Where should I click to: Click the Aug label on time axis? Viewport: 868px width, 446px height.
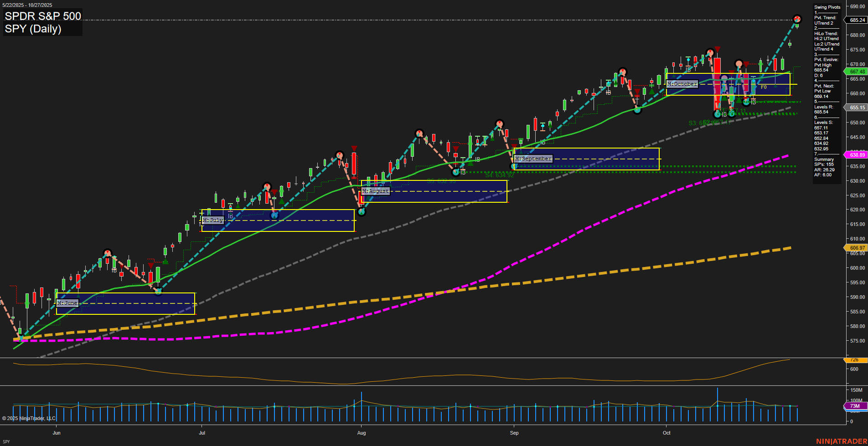pyautogui.click(x=362, y=433)
